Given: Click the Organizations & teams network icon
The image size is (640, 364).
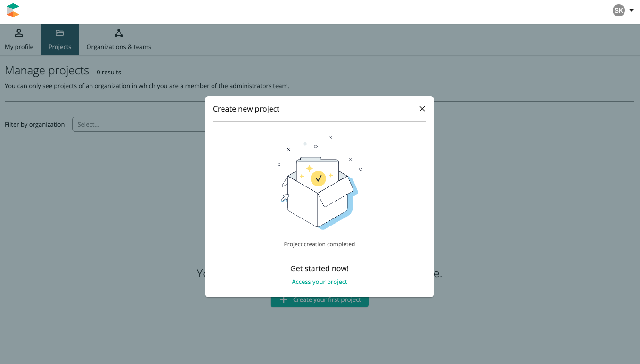Looking at the screenshot, I should coord(119,33).
